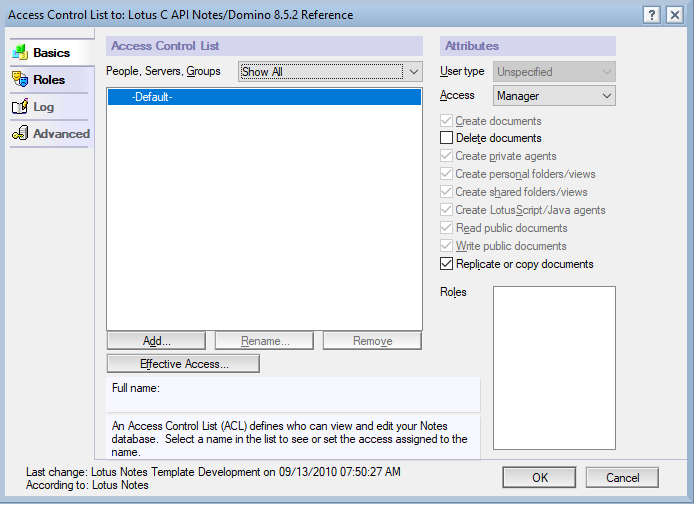
Task: Toggle Write public documents checkbox
Action: 446,246
